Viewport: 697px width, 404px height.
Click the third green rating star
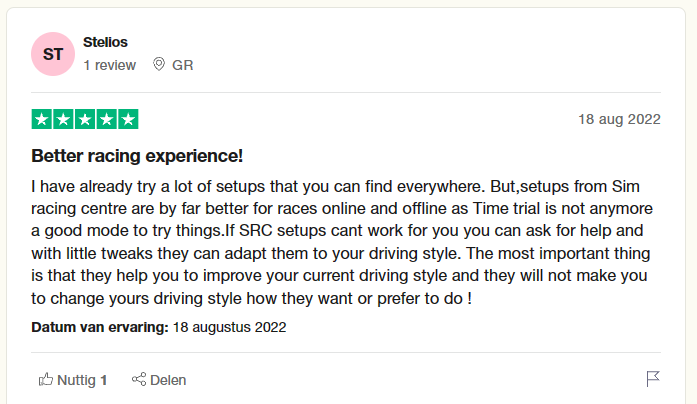tap(85, 119)
